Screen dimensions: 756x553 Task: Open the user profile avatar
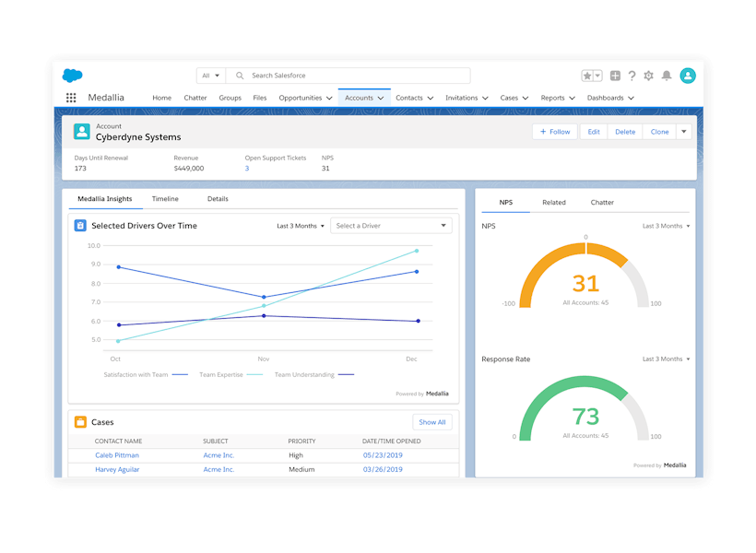[688, 76]
